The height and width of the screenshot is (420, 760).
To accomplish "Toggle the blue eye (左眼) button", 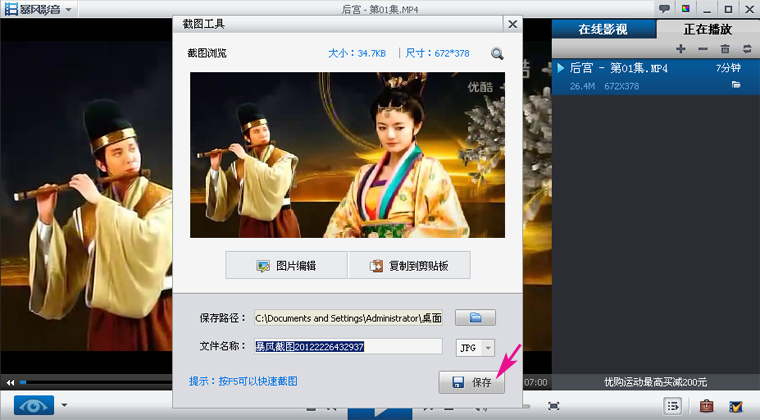I will 33,406.
